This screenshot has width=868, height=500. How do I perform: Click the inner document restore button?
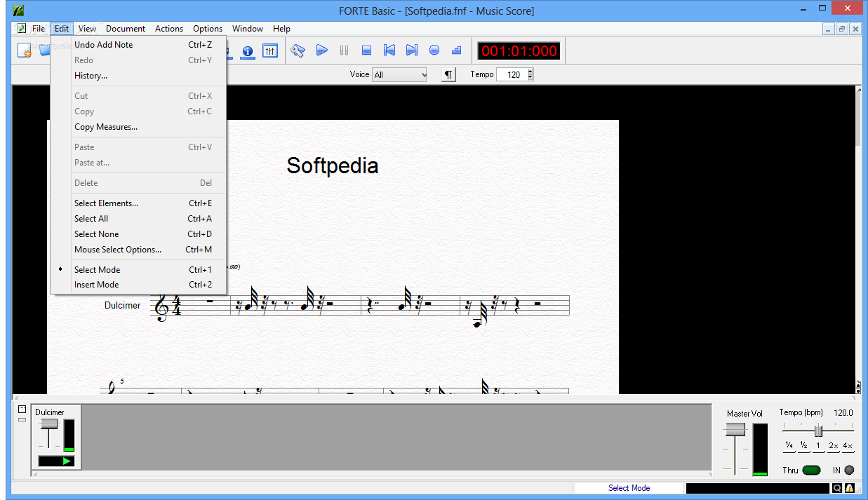pos(842,29)
